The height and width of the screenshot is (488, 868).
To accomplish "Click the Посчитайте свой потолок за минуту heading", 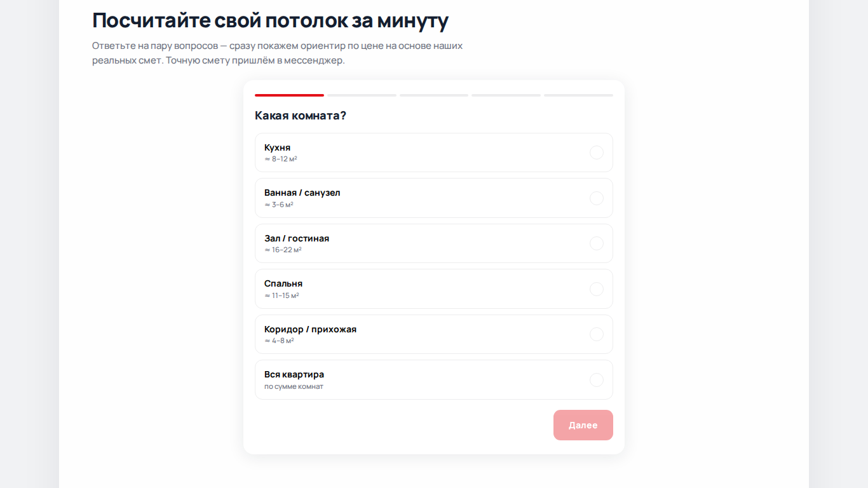I will coord(271,20).
